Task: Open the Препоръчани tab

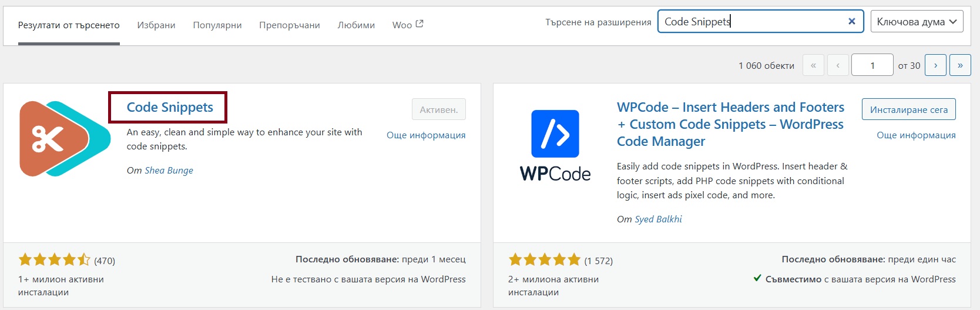Action: tap(290, 25)
